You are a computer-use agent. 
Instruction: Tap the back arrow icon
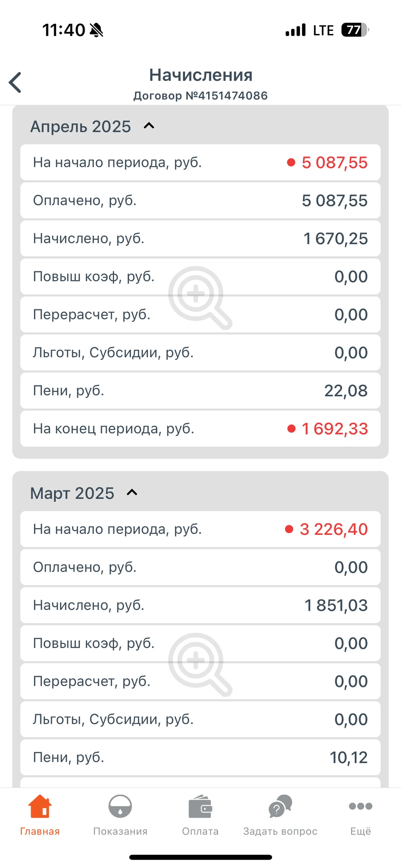[x=15, y=82]
